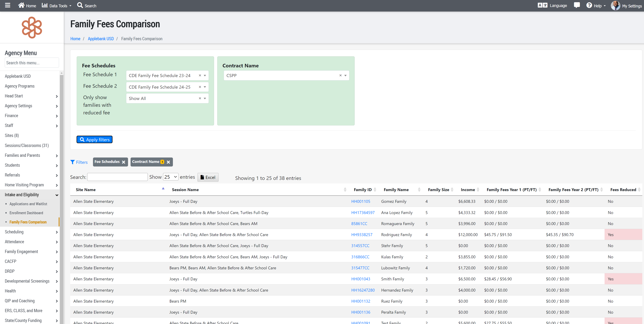Viewport: 644px width, 324px height.
Task: Open the Show entries count dropdown
Action: pos(171,177)
